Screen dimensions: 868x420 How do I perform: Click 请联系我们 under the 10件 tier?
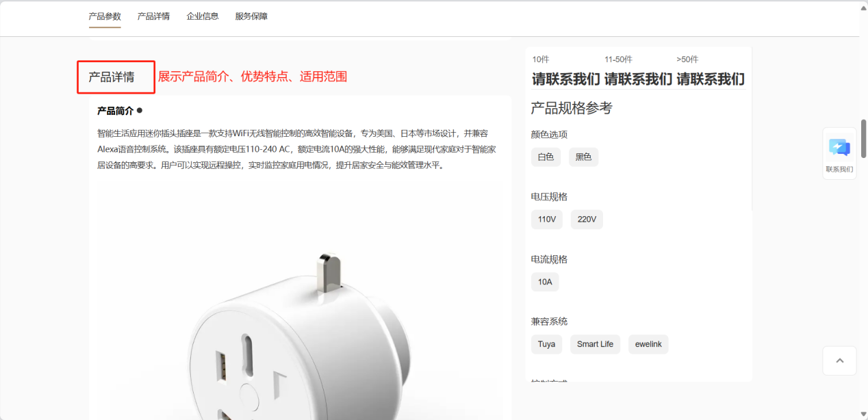[x=567, y=79]
